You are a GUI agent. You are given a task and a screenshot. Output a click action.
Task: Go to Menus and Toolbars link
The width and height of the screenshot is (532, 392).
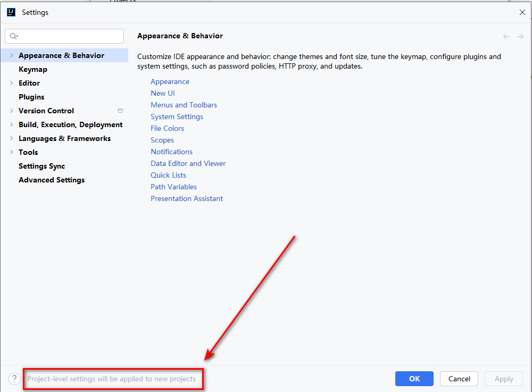point(184,105)
